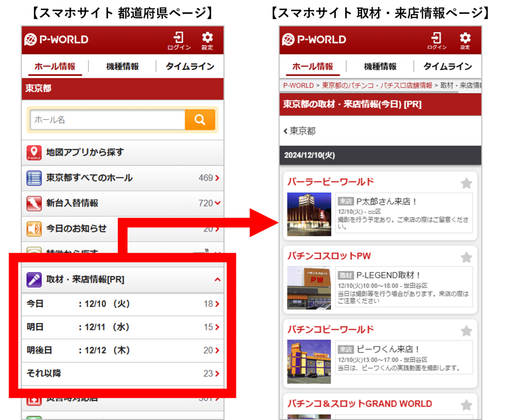This screenshot has height=420, width=509.
Task: Open the P-LEGEND取材！ event details
Action: tap(404, 287)
